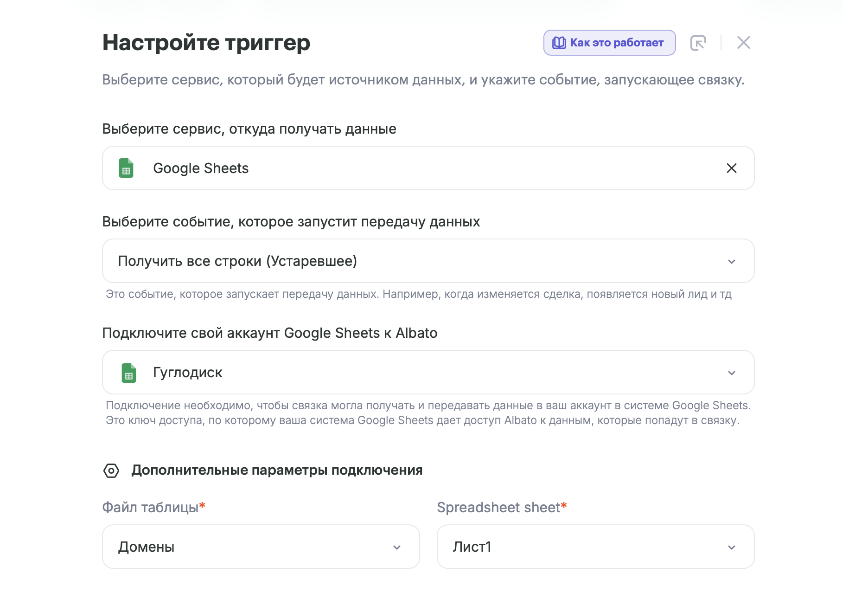868x606 pixels.
Task: Click the "Spreadsheet sheet" field label
Action: click(x=498, y=508)
